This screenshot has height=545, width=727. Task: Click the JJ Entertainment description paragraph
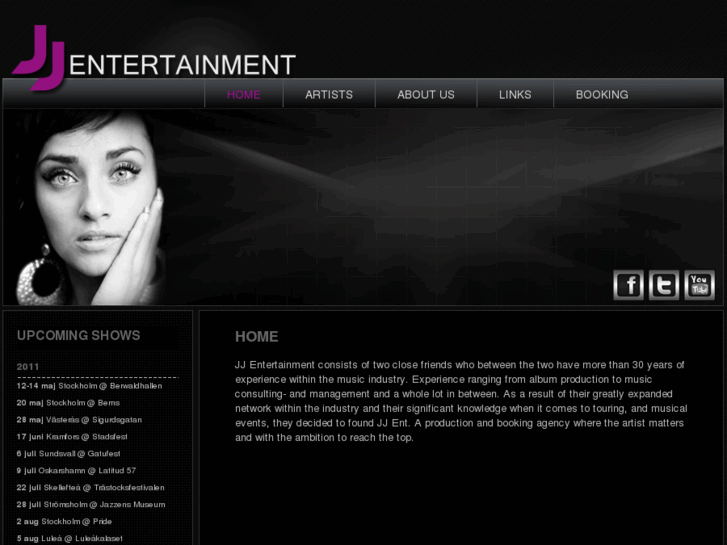[x=461, y=401]
